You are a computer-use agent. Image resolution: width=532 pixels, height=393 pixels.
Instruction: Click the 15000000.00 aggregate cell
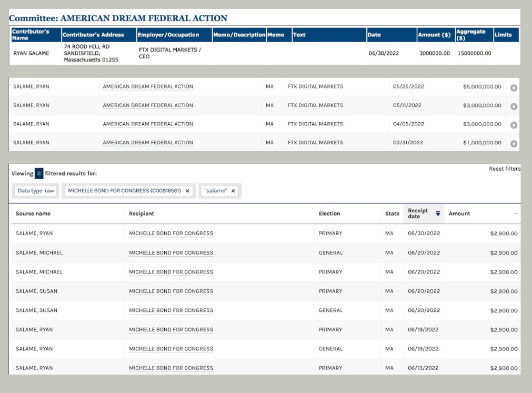tap(474, 53)
